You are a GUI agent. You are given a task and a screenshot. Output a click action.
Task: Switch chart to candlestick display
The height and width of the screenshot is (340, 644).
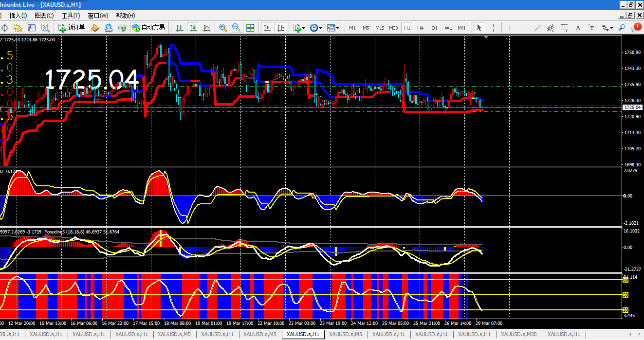point(193,28)
